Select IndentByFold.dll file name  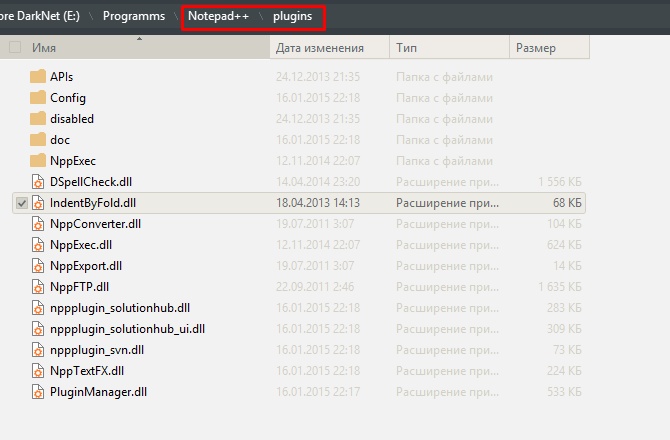click(93, 203)
